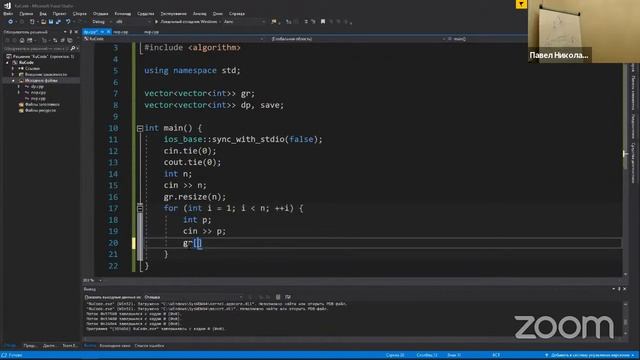Click the Готово status bar text
Screen dimensions: 640x360
tap(15, 355)
